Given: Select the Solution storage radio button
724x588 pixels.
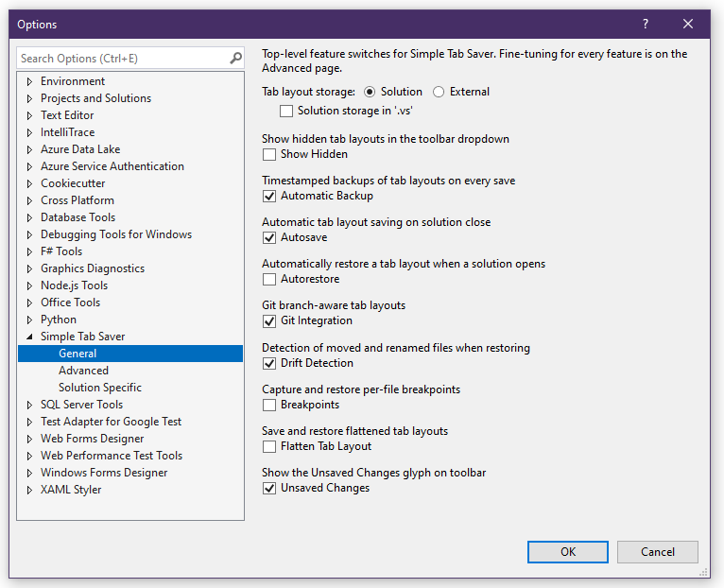Looking at the screenshot, I should coord(370,92).
